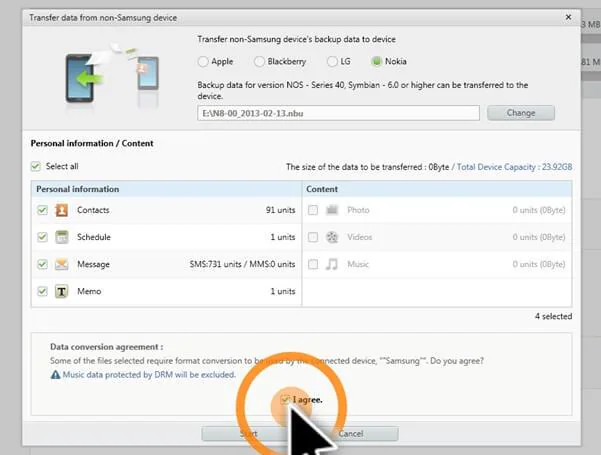
Task: Click the '4 selected' text
Action: pyautogui.click(x=553, y=316)
